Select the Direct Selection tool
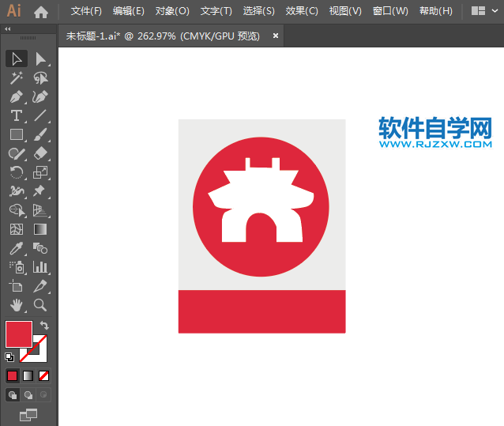Image resolution: width=504 pixels, height=426 pixels. point(40,58)
